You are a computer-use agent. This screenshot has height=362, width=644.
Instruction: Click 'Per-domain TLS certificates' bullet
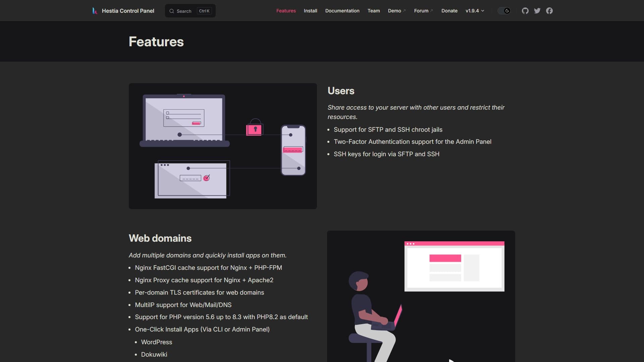click(199, 293)
